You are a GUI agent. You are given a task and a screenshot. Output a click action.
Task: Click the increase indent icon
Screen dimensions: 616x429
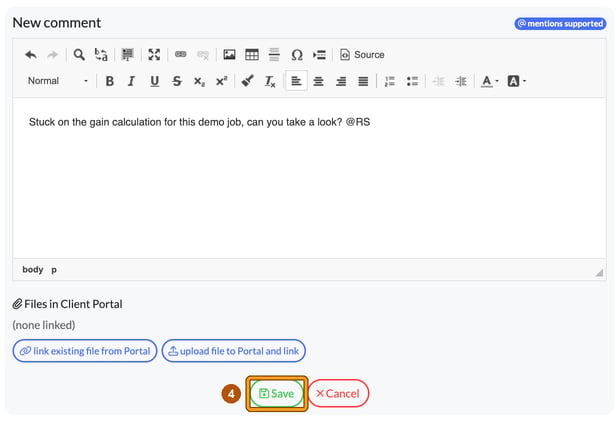tap(461, 81)
